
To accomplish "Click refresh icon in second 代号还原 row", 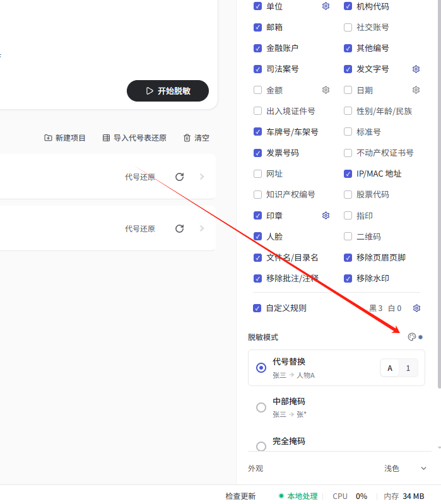I will (x=179, y=228).
